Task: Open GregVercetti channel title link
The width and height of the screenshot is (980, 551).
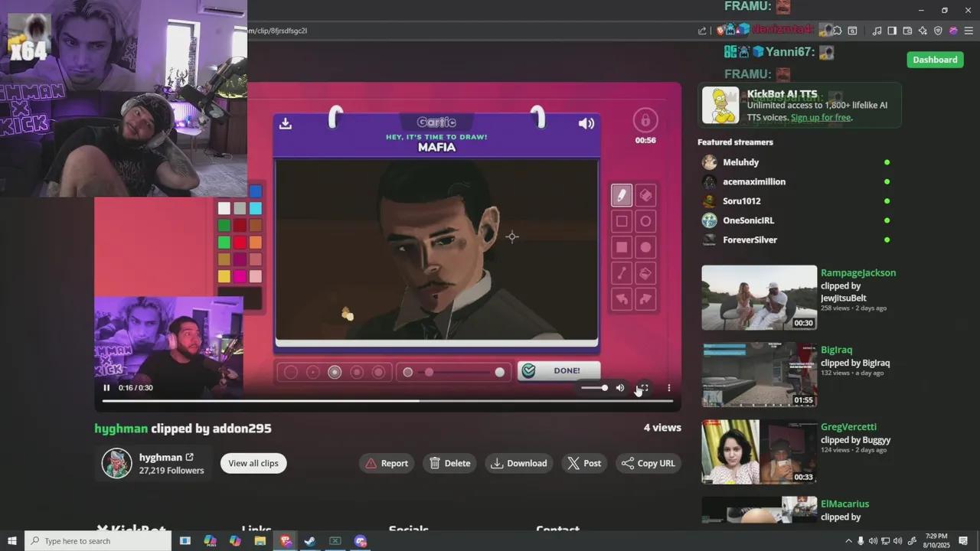Action: tap(848, 427)
